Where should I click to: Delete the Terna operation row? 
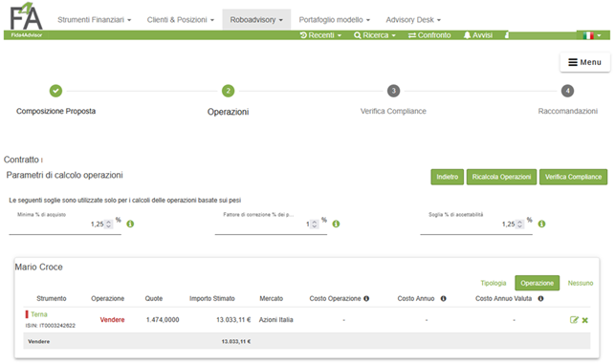click(584, 320)
